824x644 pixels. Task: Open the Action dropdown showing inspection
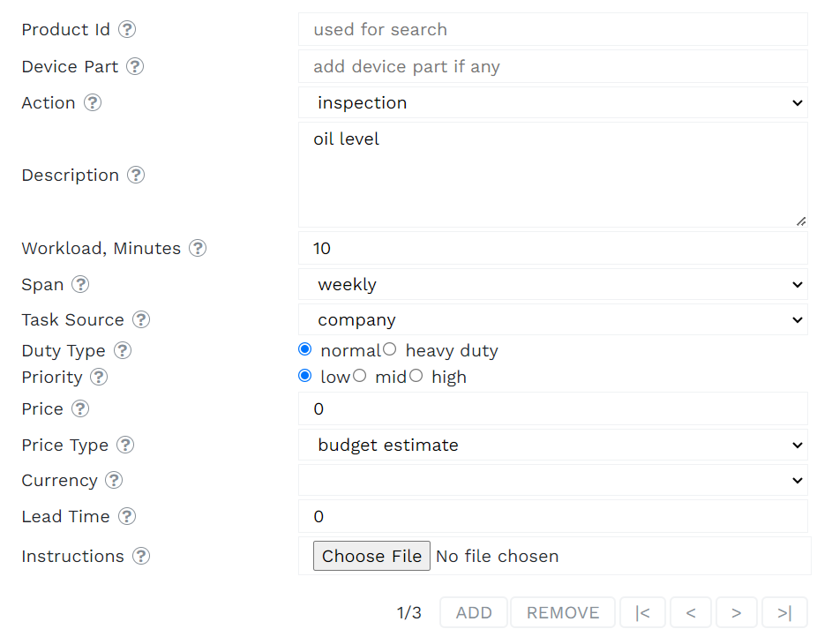553,102
